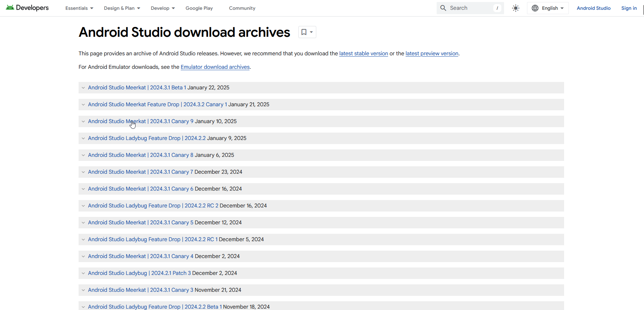Screen dimensions: 644x310
Task: Click the globe language icon
Action: pyautogui.click(x=535, y=8)
